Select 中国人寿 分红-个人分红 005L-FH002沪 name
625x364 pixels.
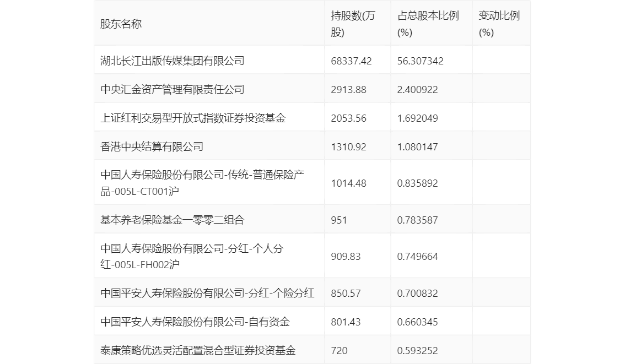tap(192, 256)
